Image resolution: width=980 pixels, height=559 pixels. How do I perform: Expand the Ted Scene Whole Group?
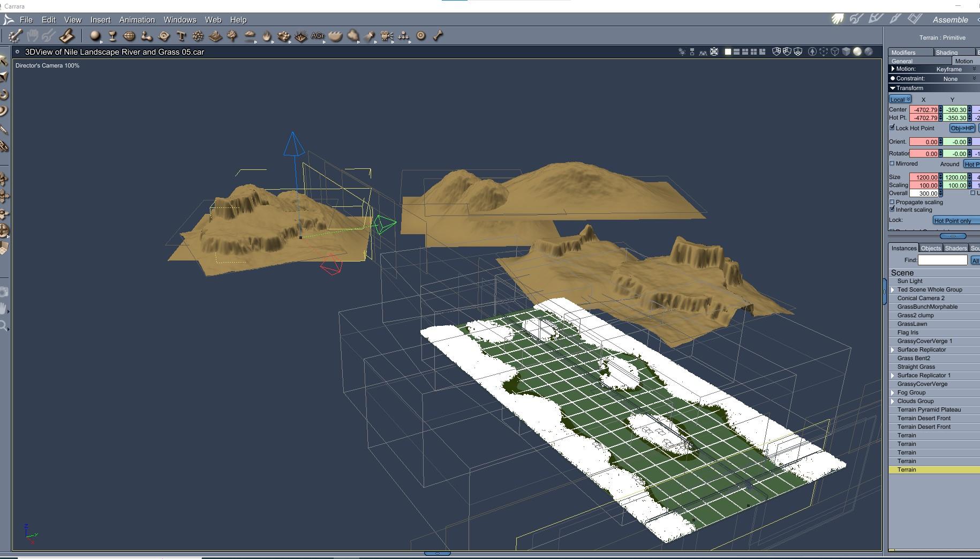coord(893,289)
